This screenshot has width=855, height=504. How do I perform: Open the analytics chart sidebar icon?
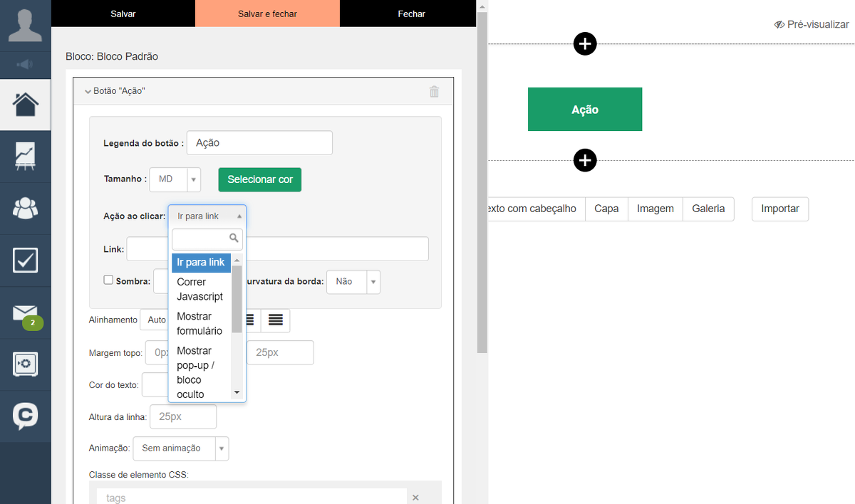(x=25, y=157)
